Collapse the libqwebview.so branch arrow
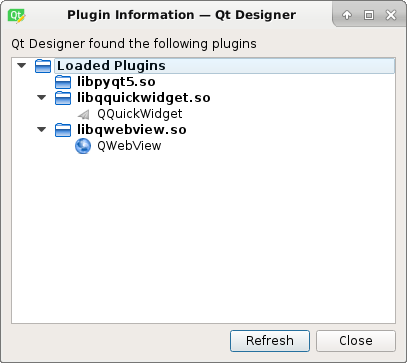 click(x=42, y=129)
